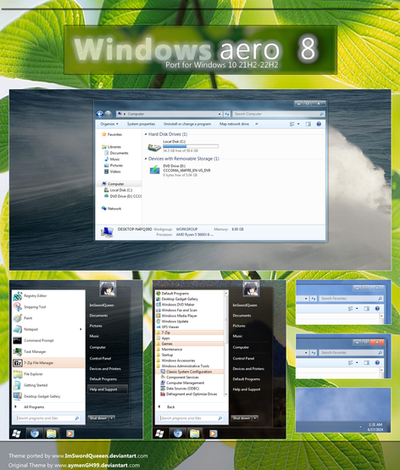Screen dimensions: 400x470
Task: Open Task Manager from the Start menu
Action: click(x=35, y=352)
